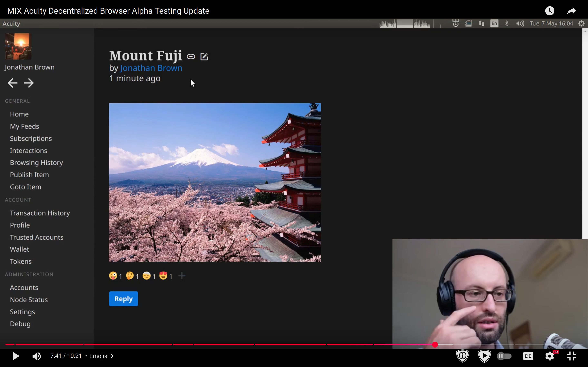
Task: Open the Jonathan Brown author link
Action: 151,68
